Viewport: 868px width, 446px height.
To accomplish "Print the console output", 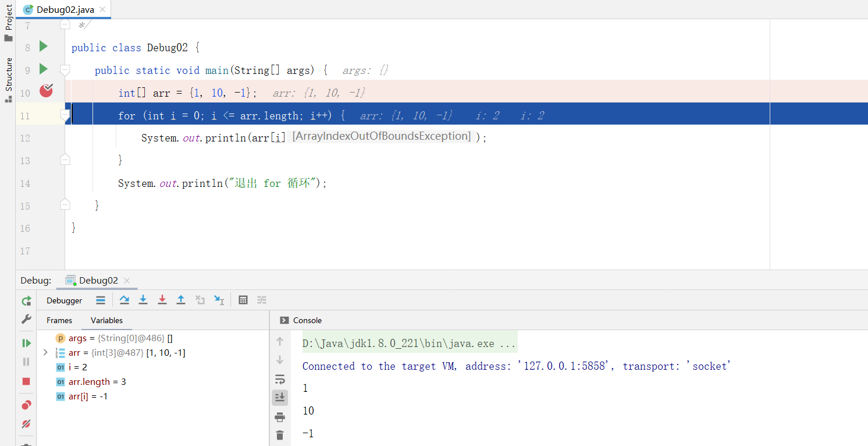I will tap(280, 417).
